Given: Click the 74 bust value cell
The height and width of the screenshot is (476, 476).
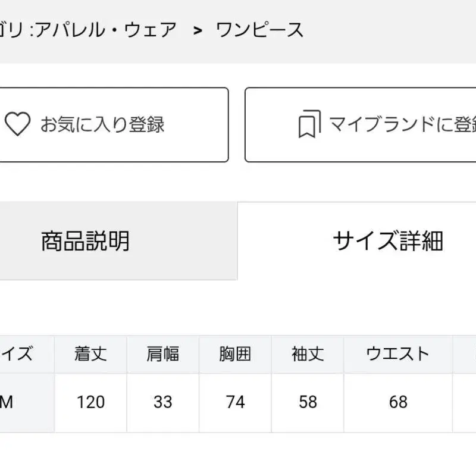Looking at the screenshot, I should pos(235,402).
